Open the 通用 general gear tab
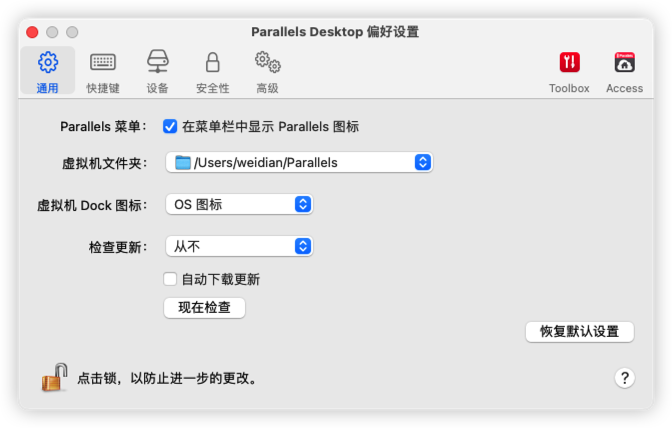 (48, 71)
